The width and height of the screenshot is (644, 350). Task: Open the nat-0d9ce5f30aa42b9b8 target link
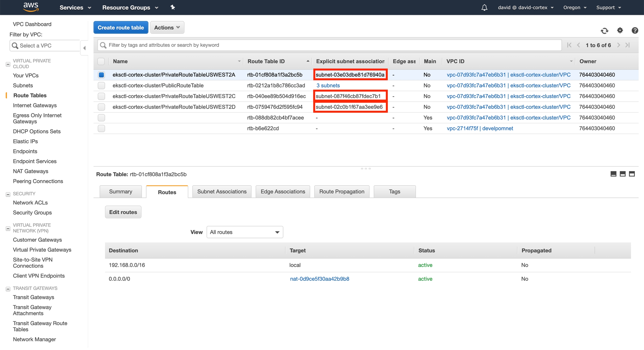tap(319, 279)
